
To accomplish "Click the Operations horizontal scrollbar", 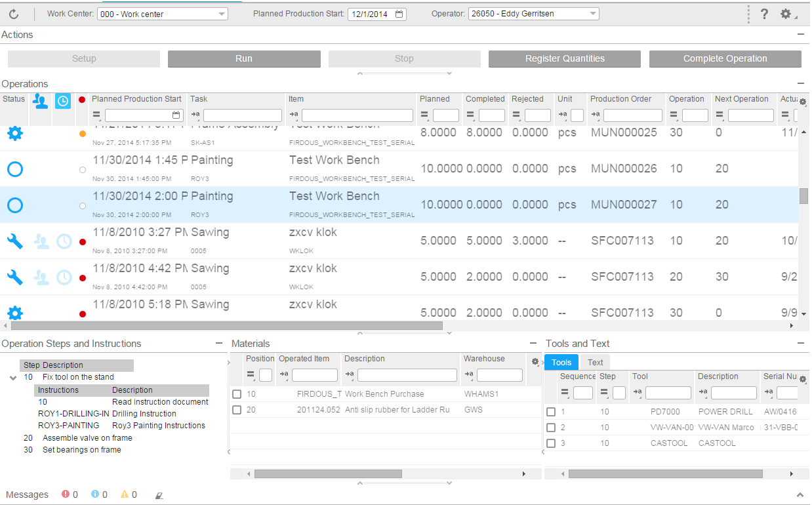I will tap(226, 325).
